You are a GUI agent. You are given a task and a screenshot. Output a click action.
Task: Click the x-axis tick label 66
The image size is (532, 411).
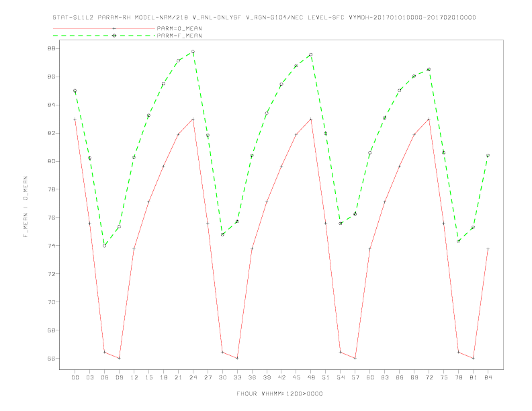pyautogui.click(x=400, y=377)
